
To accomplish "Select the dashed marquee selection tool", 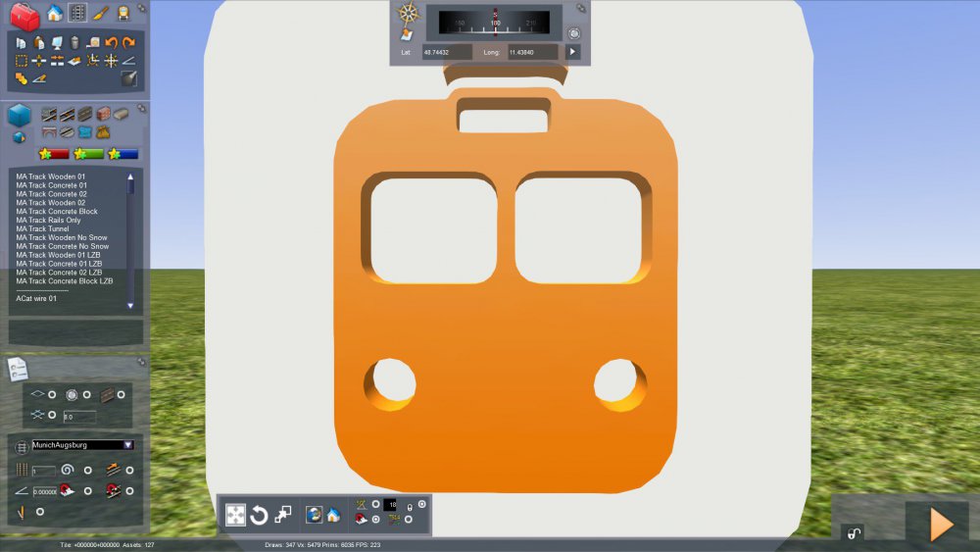I will click(21, 61).
